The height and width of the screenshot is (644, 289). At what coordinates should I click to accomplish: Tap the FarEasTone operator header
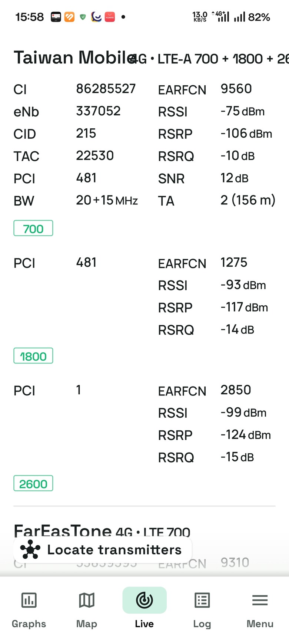(x=63, y=531)
